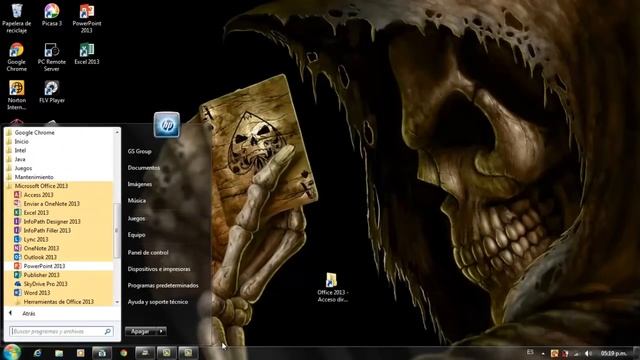Open Imágenes from the Start menu
The width and height of the screenshot is (640, 360).
[140, 184]
